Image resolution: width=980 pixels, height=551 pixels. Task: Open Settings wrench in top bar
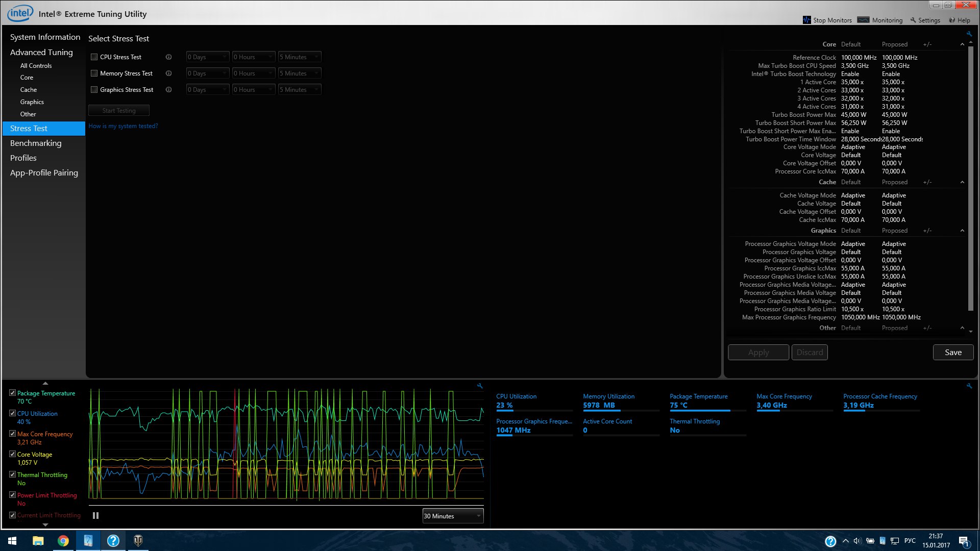point(913,20)
